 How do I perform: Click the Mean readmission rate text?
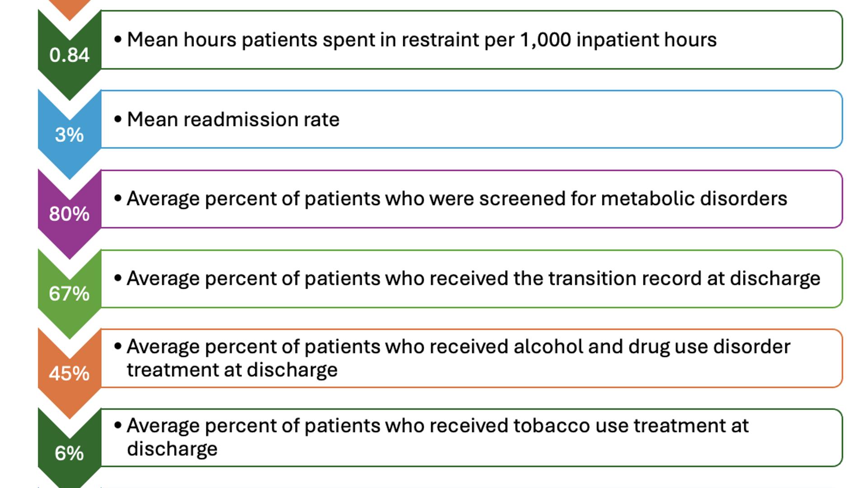pyautogui.click(x=233, y=120)
